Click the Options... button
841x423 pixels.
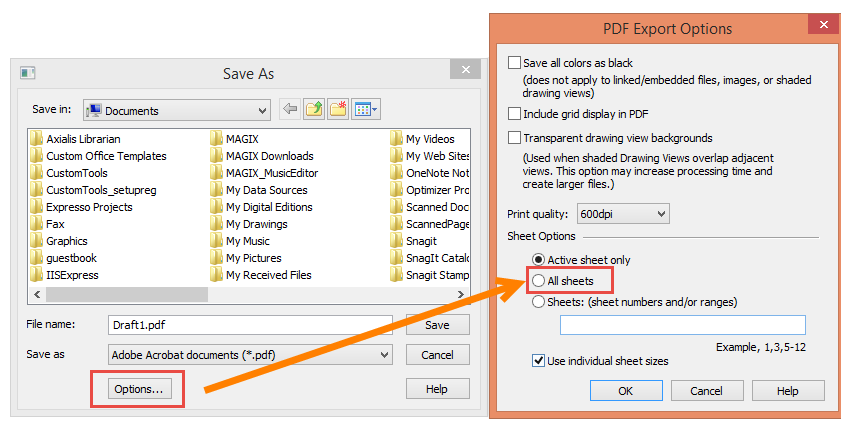[138, 389]
